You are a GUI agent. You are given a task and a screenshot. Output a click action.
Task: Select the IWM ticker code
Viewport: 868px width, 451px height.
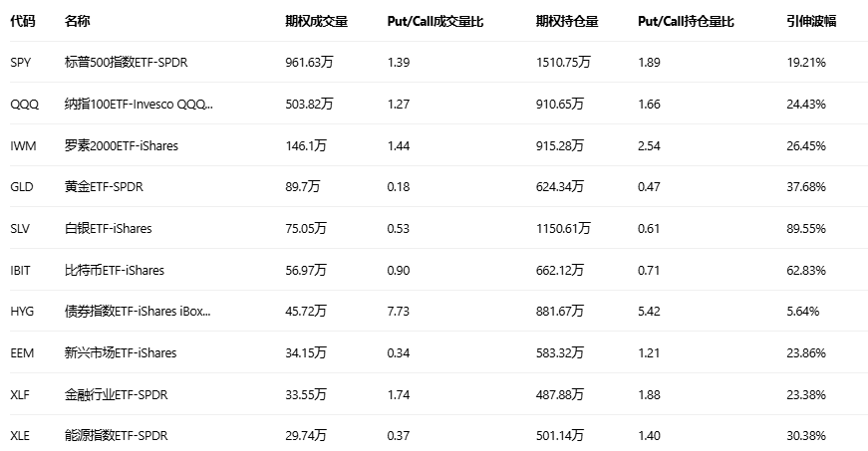pyautogui.click(x=23, y=145)
